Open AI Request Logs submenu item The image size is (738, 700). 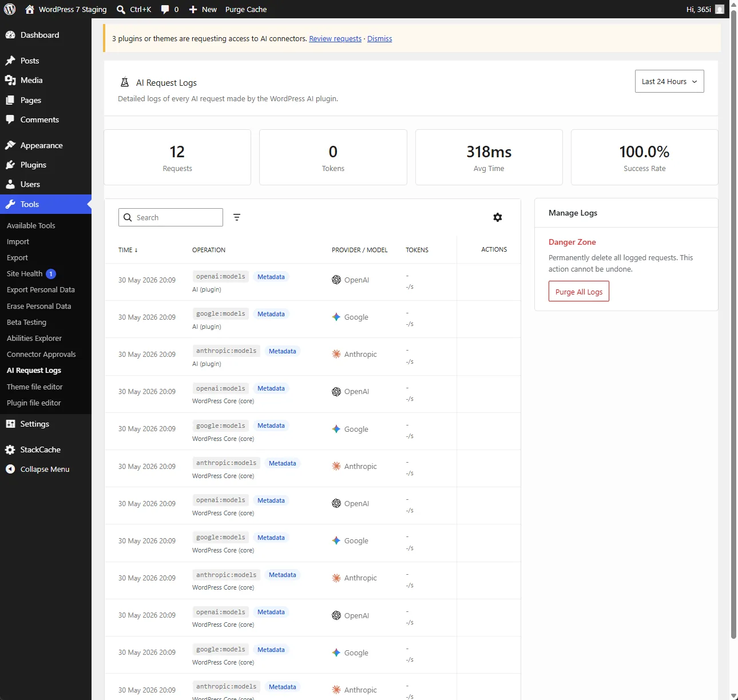(x=34, y=370)
